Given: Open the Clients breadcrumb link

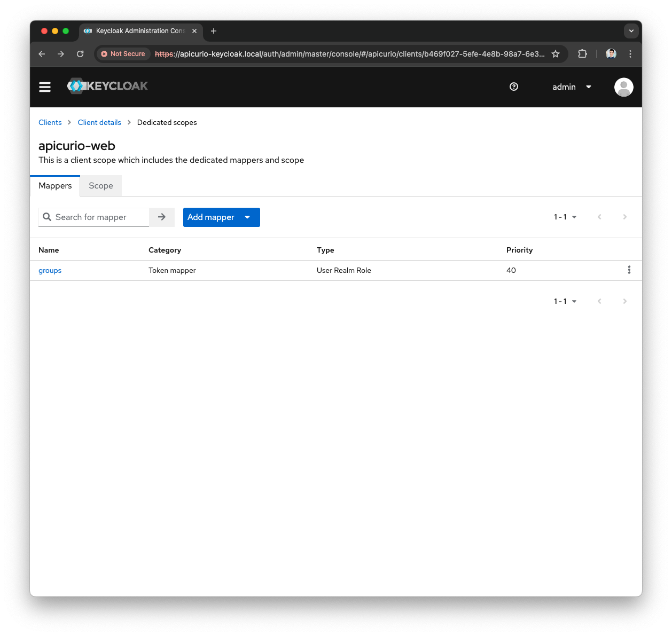Looking at the screenshot, I should pos(50,122).
